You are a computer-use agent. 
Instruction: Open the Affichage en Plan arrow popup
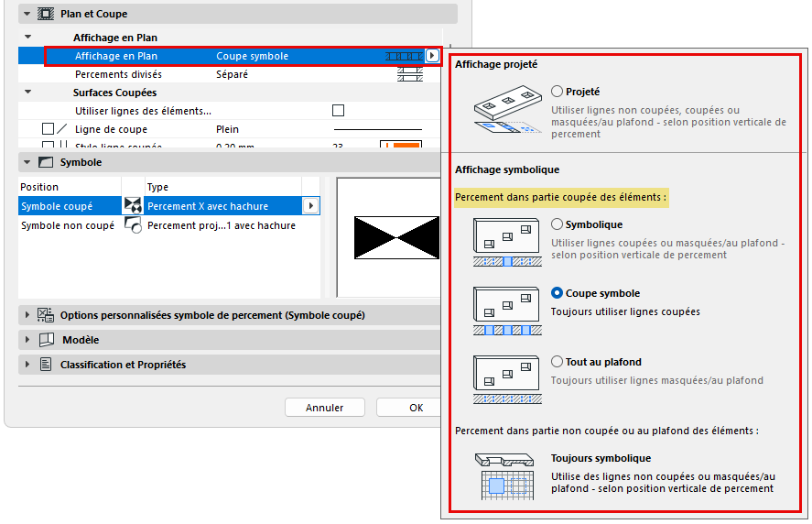click(x=432, y=56)
